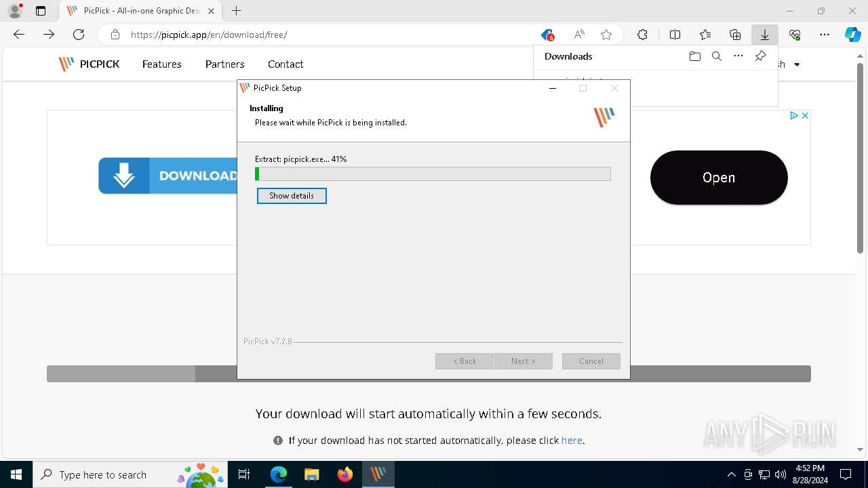
Task: Open Extensions puzzle icon
Action: tap(642, 35)
